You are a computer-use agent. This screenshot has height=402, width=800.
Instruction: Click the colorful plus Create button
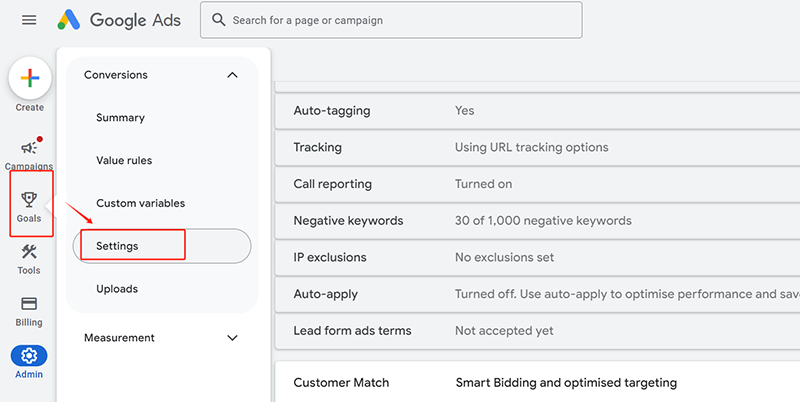pos(30,78)
